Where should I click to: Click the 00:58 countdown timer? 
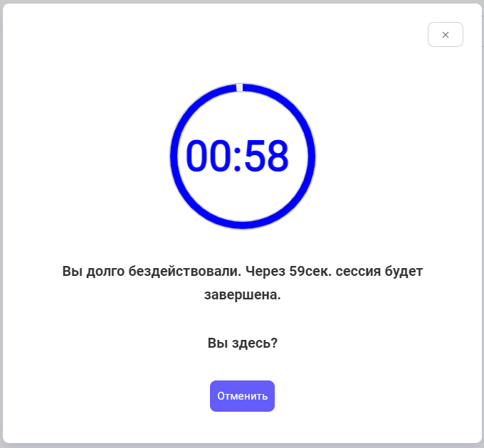click(x=237, y=157)
